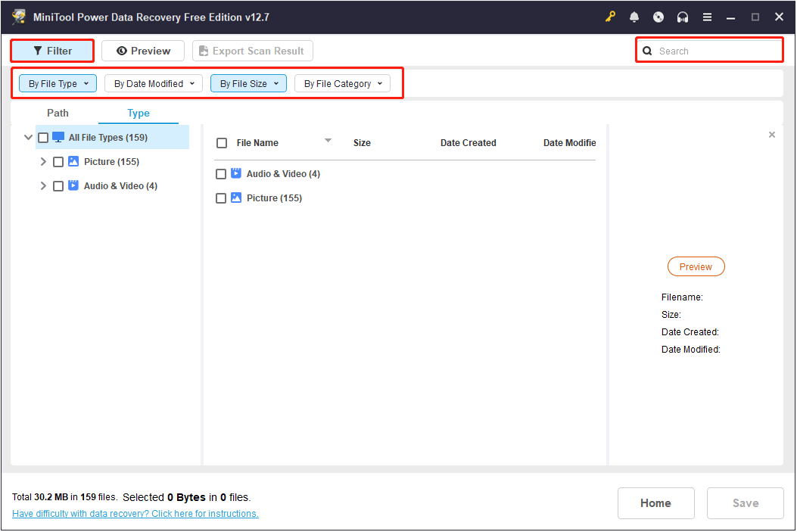Open the hamburger menu in title bar
797x532 pixels.
pos(706,16)
